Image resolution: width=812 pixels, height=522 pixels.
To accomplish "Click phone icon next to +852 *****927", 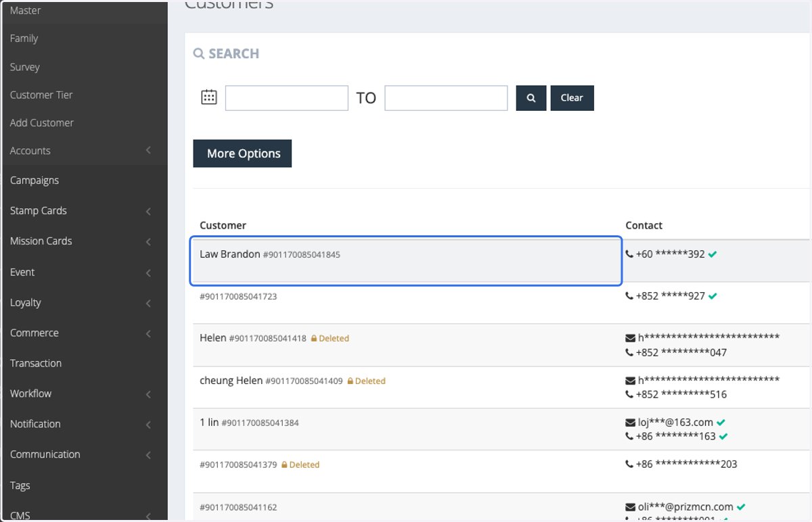I will (x=629, y=296).
